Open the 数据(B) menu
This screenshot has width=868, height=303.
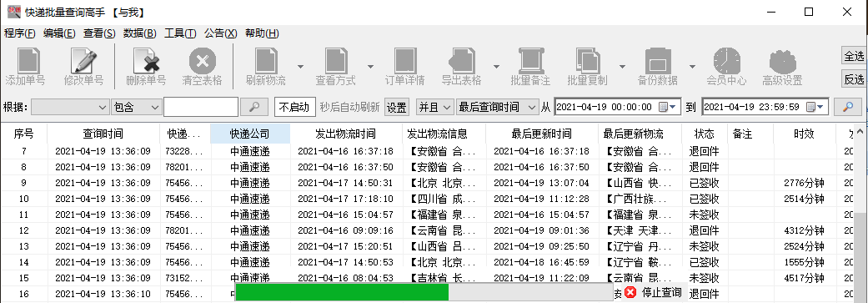139,33
